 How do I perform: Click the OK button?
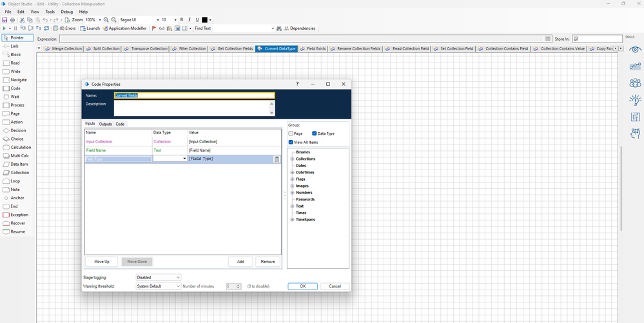pos(302,286)
